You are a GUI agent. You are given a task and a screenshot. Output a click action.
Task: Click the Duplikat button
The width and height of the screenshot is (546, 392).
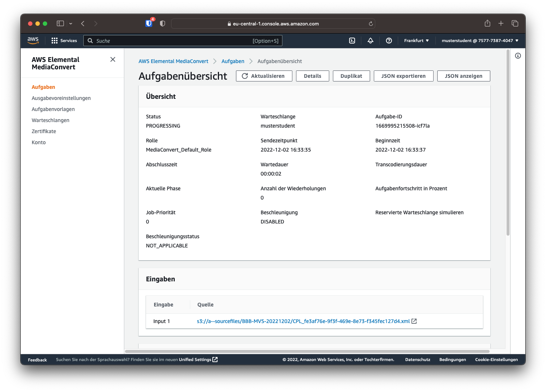(351, 76)
